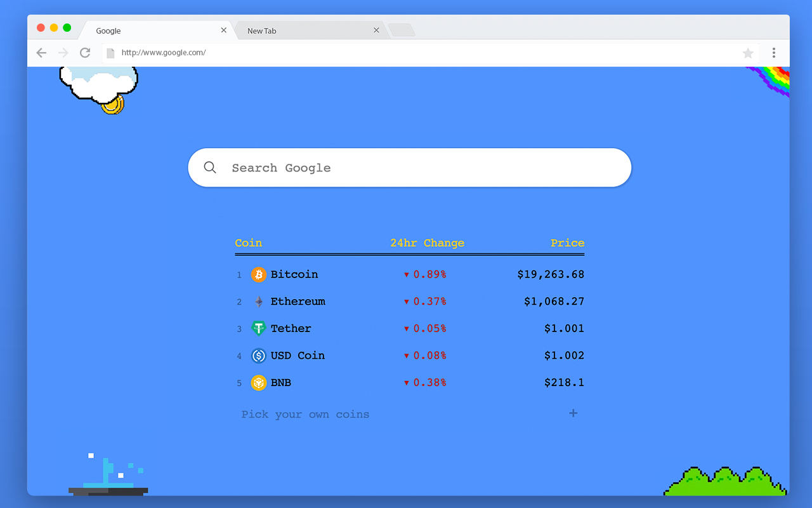Click the Bitcoin coin icon
Image resolution: width=812 pixels, height=508 pixels.
click(x=258, y=274)
